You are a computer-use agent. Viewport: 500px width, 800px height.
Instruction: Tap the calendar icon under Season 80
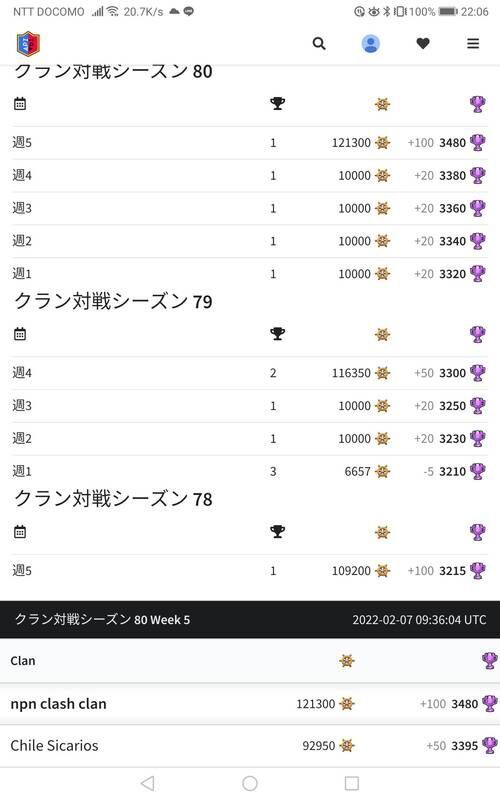point(20,104)
